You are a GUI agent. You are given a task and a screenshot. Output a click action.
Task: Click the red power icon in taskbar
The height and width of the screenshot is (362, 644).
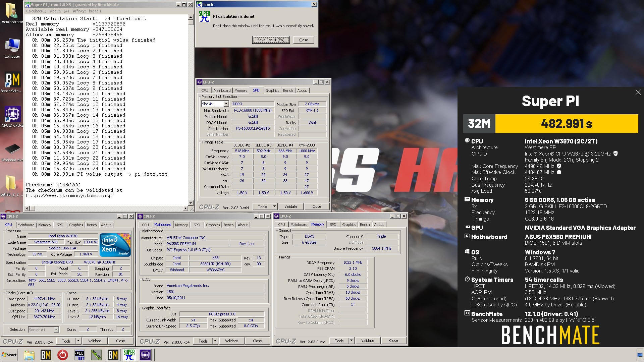62,355
